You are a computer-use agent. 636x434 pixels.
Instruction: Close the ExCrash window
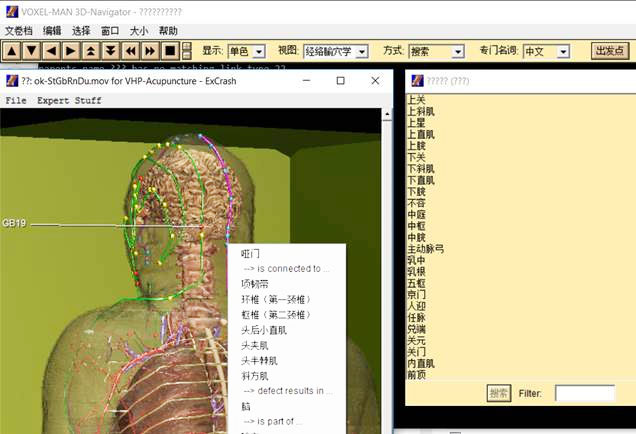click(x=375, y=81)
